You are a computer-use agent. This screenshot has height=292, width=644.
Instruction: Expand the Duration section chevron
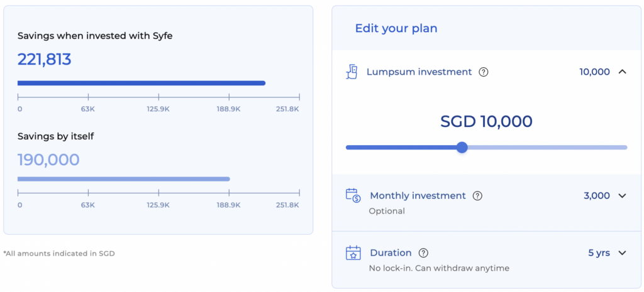point(622,253)
